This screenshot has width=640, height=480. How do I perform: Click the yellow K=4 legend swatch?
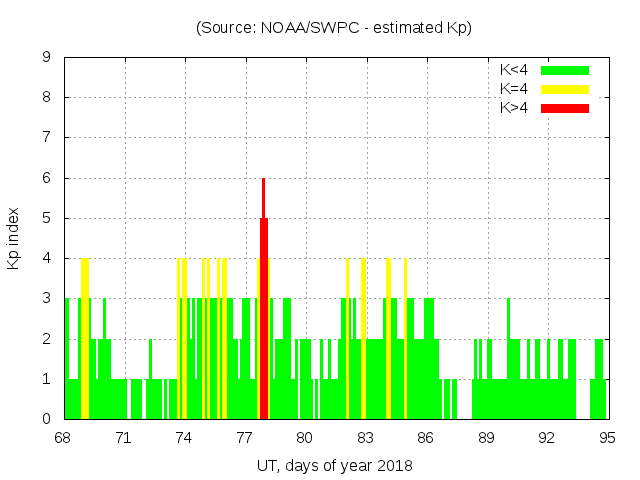[x=565, y=89]
